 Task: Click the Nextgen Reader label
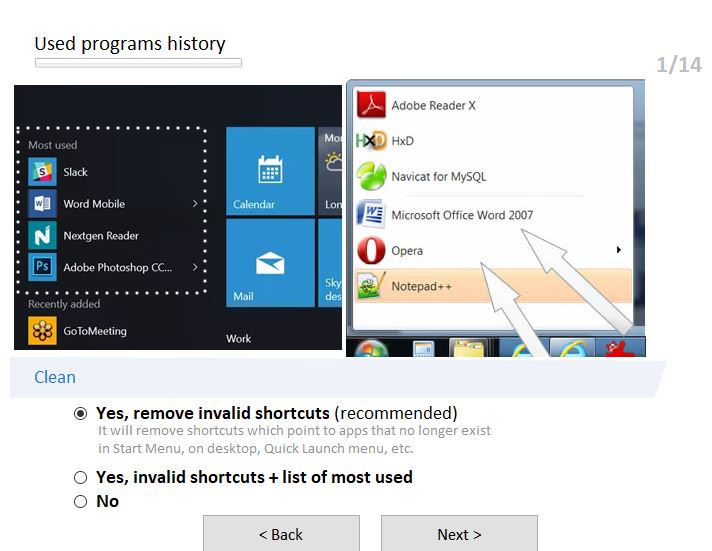point(101,236)
